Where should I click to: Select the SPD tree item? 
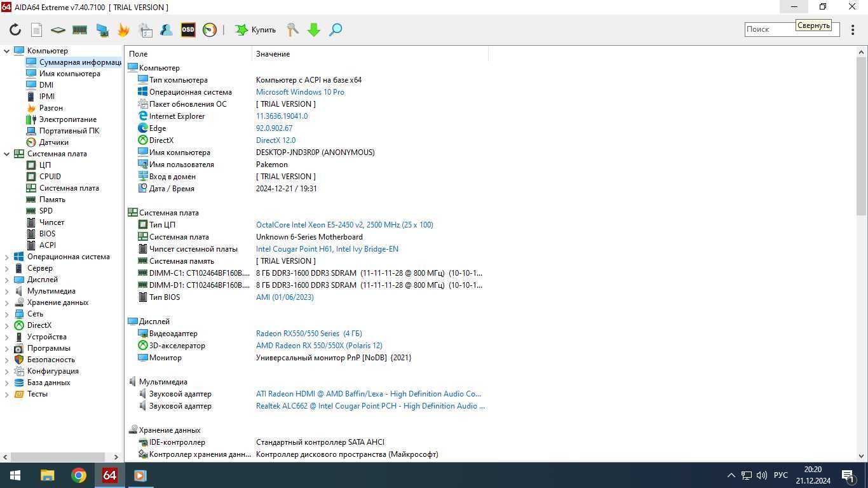(x=46, y=211)
